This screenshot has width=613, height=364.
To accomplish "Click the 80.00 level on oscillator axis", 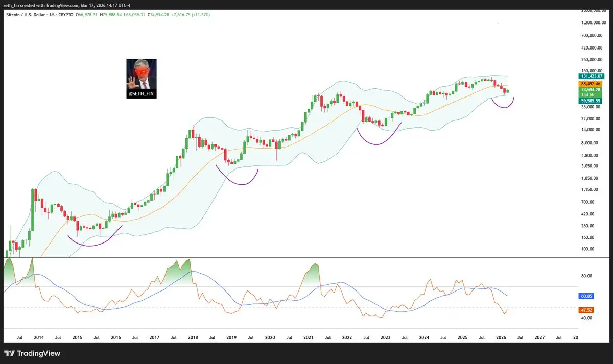I will [x=585, y=276].
